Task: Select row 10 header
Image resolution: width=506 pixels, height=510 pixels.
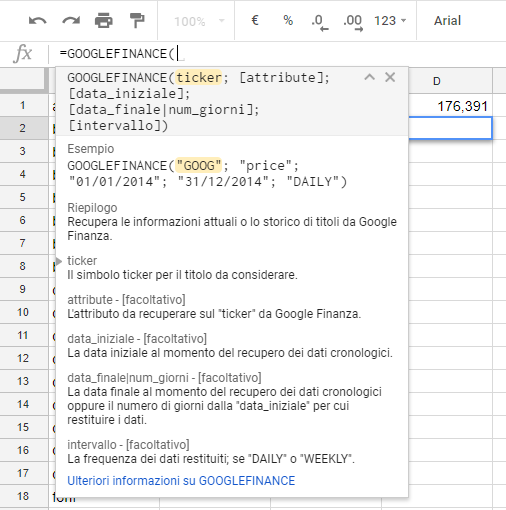Action: 23,312
